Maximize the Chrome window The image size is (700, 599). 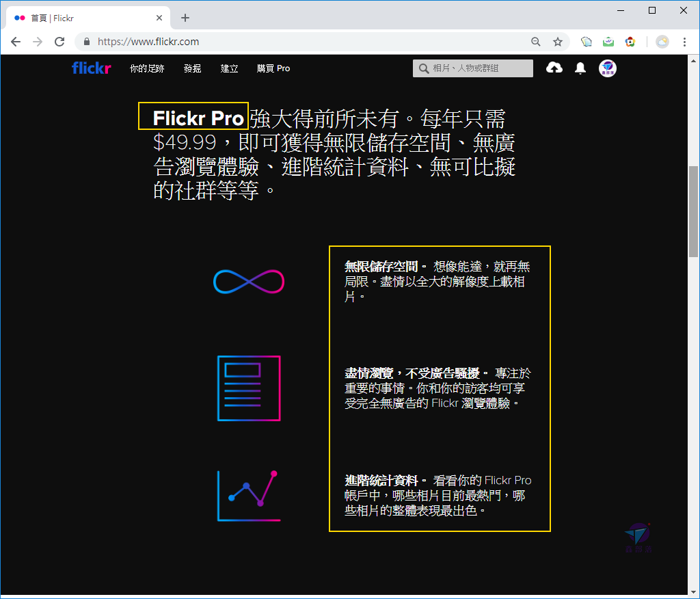pyautogui.click(x=651, y=10)
